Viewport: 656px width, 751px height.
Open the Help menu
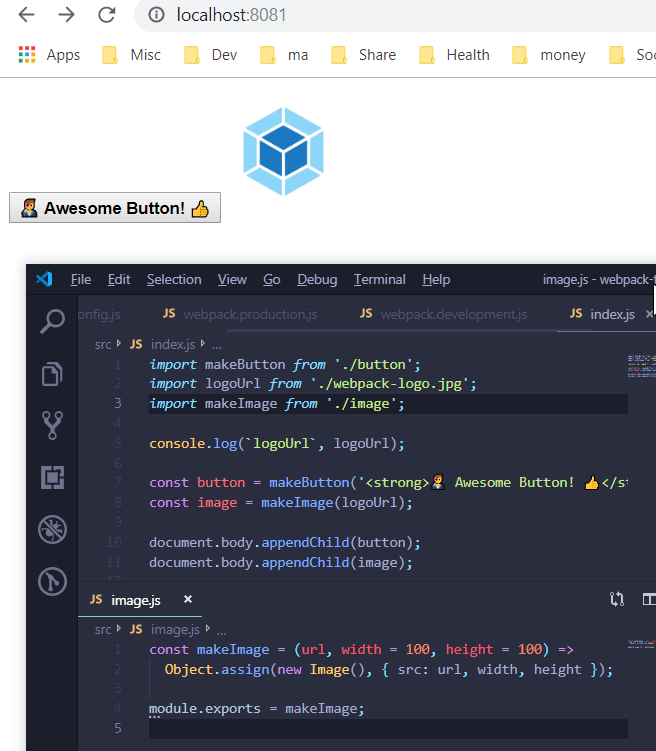436,279
